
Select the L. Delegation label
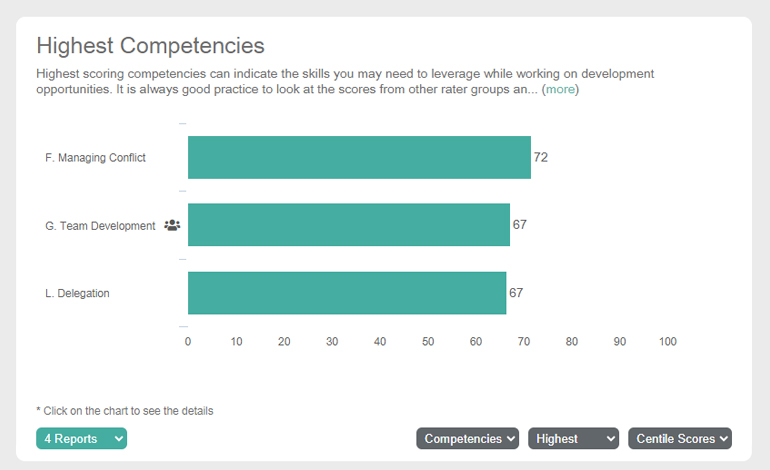point(77,293)
